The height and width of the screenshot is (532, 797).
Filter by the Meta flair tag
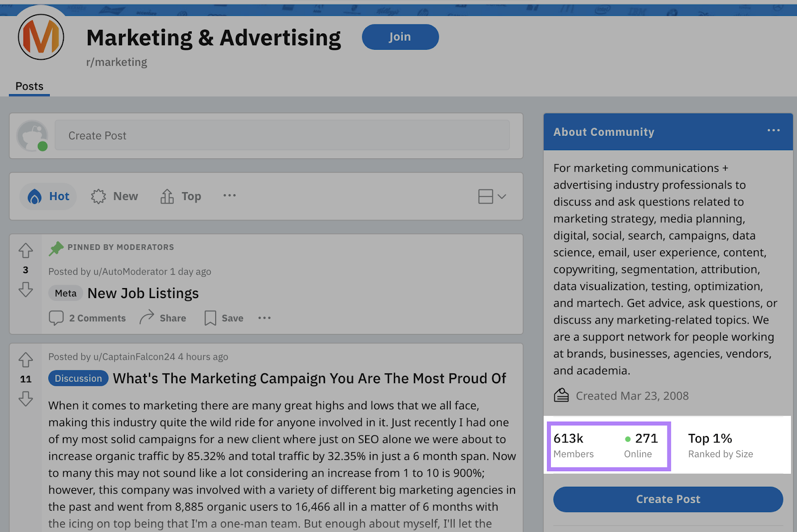click(65, 293)
